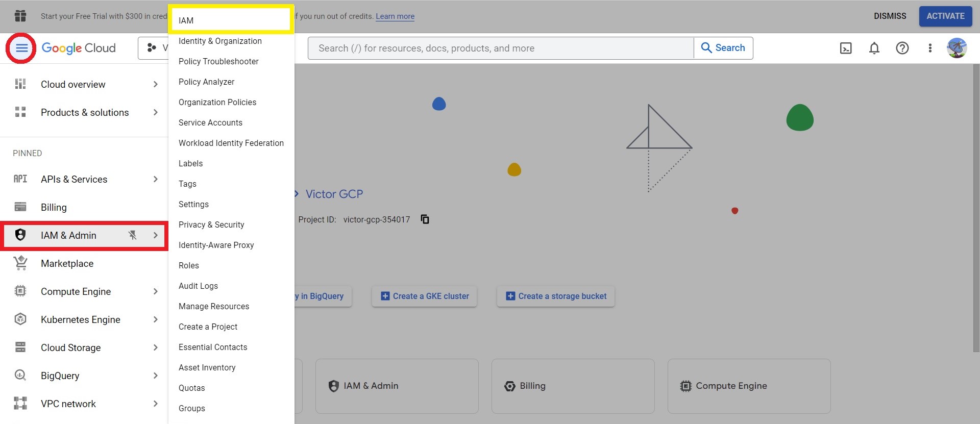The height and width of the screenshot is (424, 980).
Task: Open the help question mark icon
Action: click(x=902, y=48)
